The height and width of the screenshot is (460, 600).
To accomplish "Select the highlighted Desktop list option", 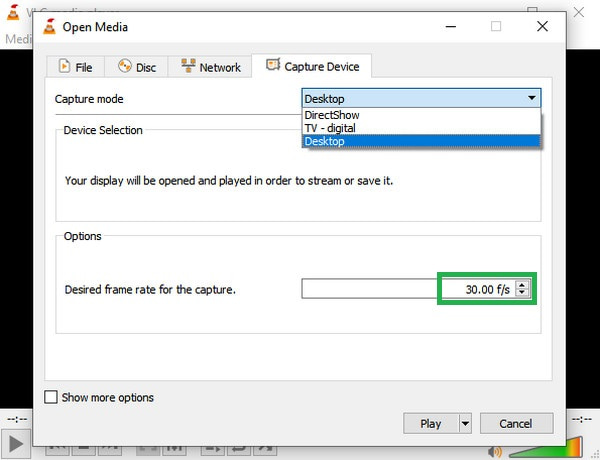I will [324, 141].
